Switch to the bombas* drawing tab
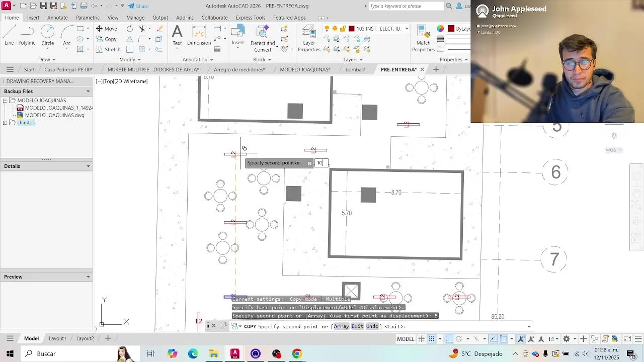 pyautogui.click(x=355, y=69)
